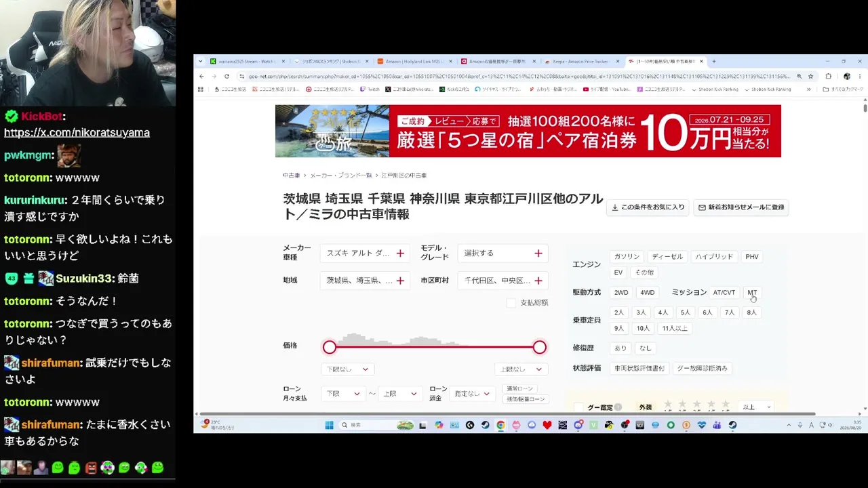
Task: Open the ローン頭金 指定なし dropdown
Action: point(472,394)
